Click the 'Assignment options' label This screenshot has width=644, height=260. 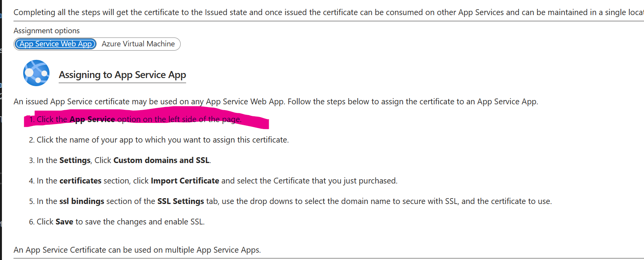click(x=47, y=31)
